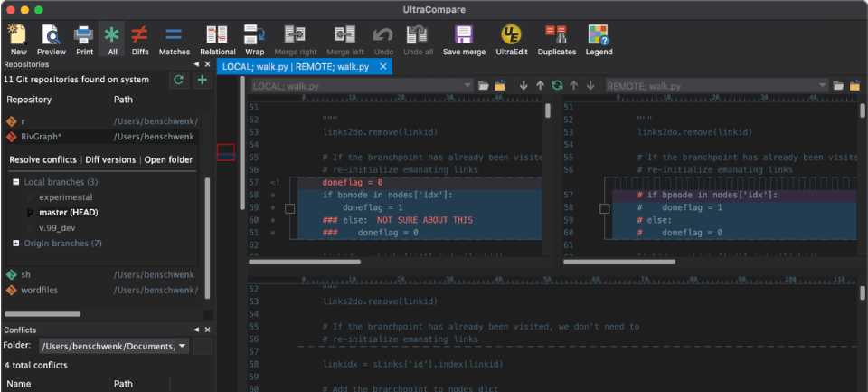This screenshot has width=868, height=392.
Task: Click the Repository column header
Action: pos(29,100)
